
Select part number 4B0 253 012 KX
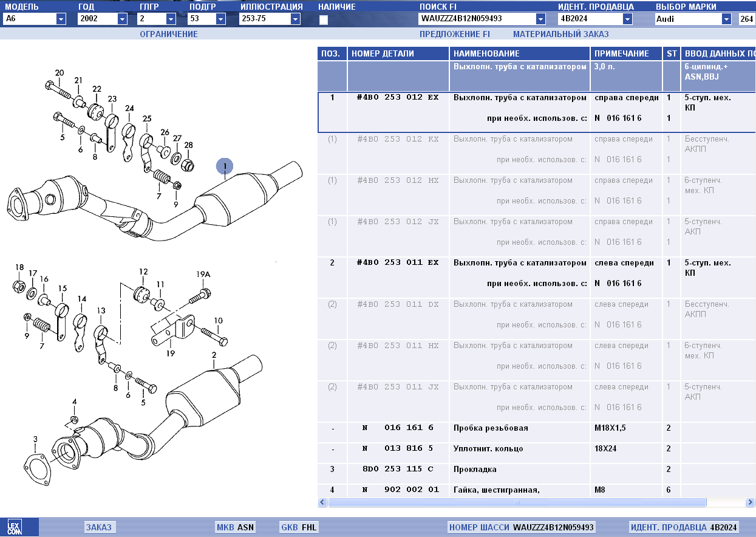pyautogui.click(x=398, y=139)
